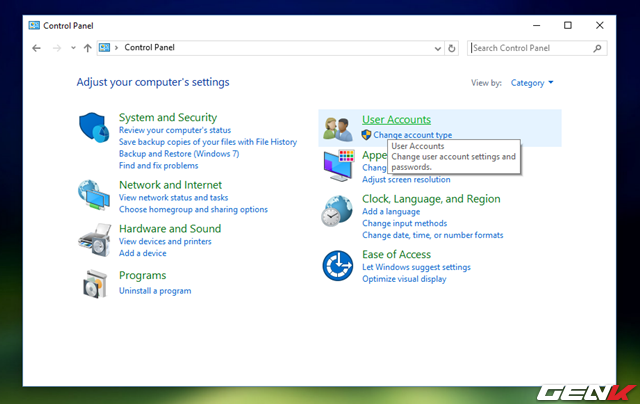The image size is (640, 404).
Task: Open System and Security category
Action: click(168, 118)
